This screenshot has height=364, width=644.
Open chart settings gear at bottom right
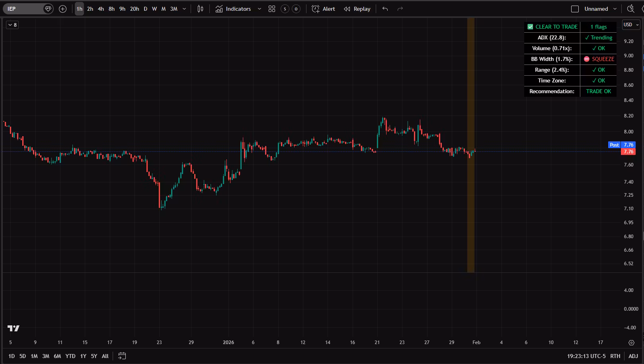631,342
